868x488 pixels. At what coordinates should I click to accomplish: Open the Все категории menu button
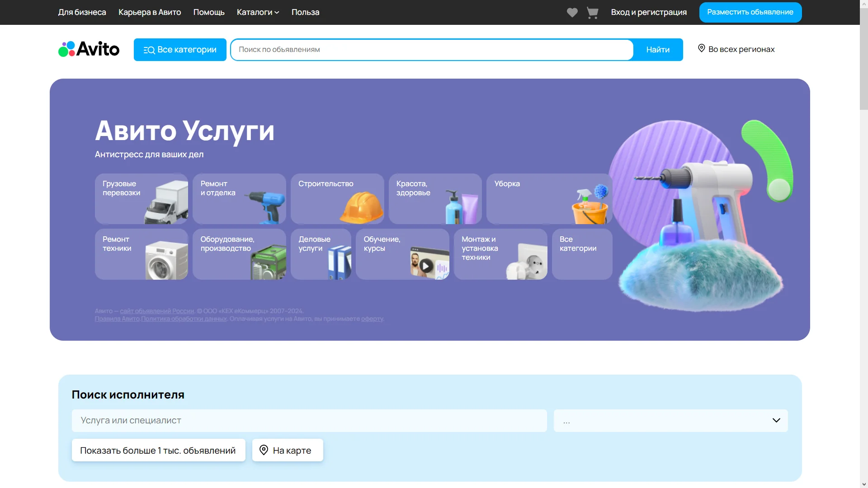[180, 50]
